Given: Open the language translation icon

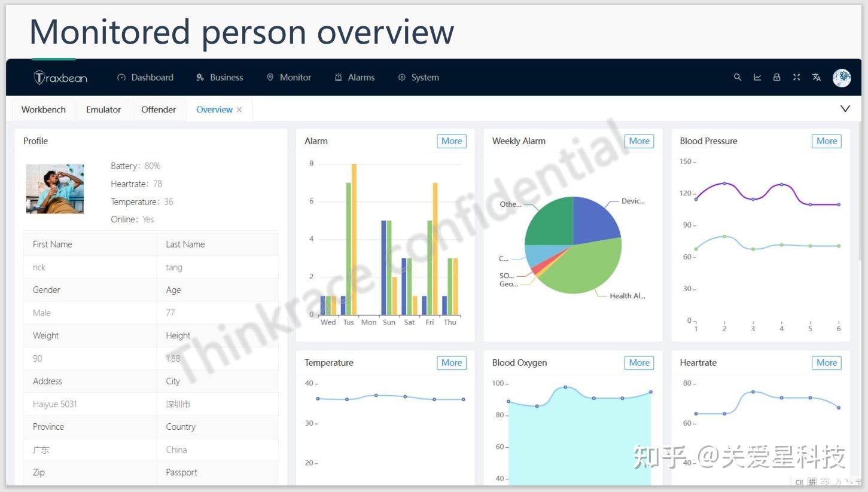Looking at the screenshot, I should click(x=816, y=77).
